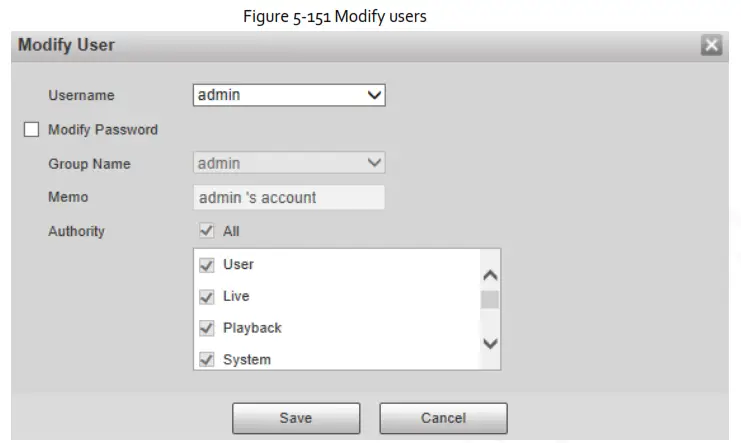Screen dimensions: 741x443
Task: Click the Playback label in authority list
Action: click(252, 328)
